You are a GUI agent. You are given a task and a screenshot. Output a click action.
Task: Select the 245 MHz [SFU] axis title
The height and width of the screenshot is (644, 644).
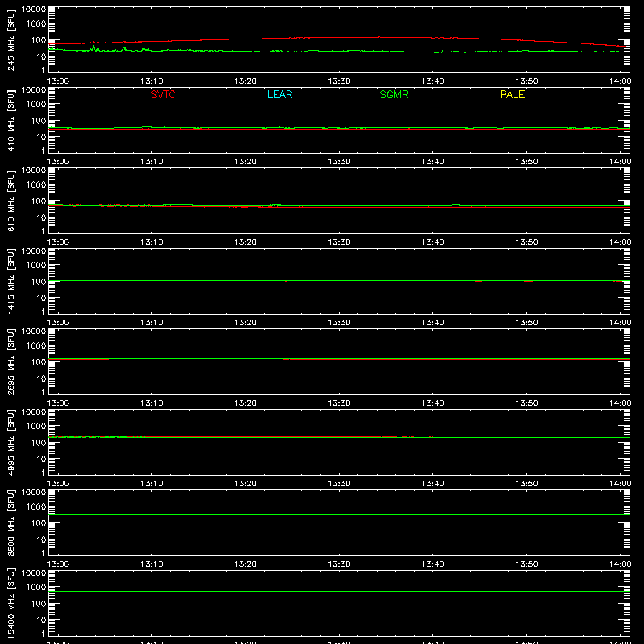tap(10, 40)
